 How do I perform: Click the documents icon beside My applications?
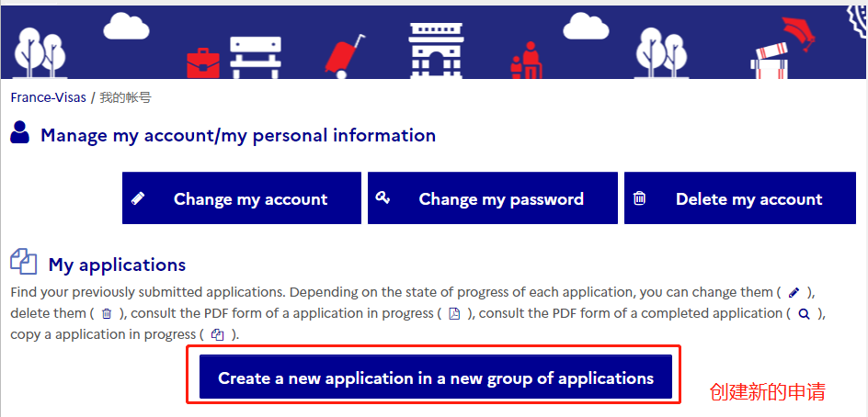(24, 261)
